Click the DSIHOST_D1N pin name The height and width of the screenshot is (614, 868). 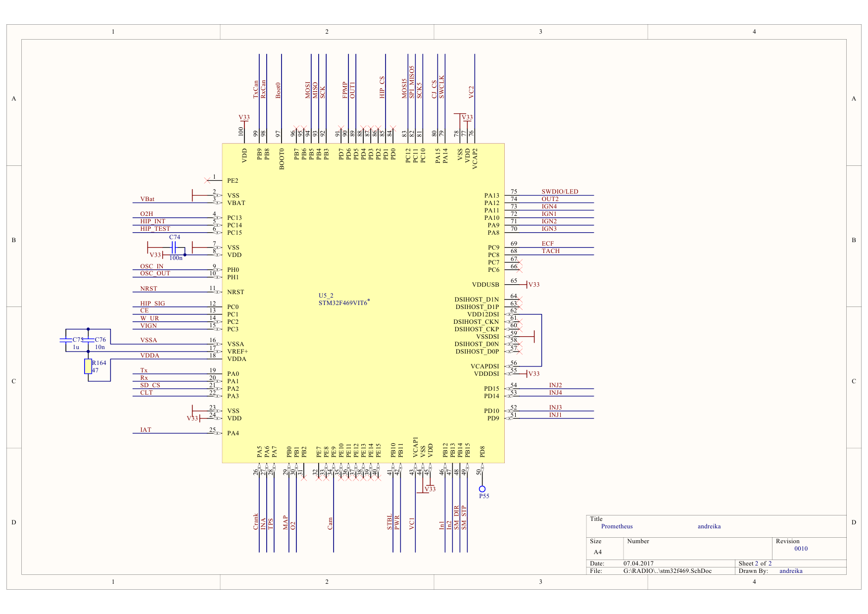[x=477, y=300]
